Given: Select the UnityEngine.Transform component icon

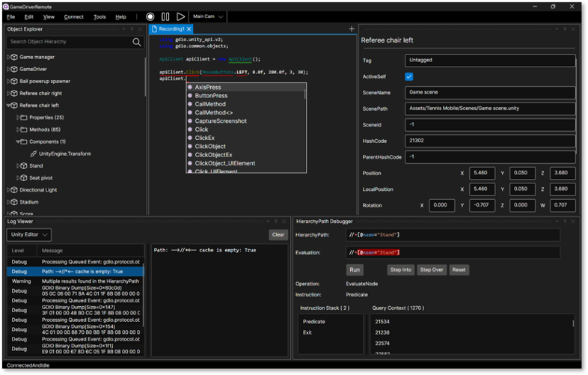Looking at the screenshot, I should tap(33, 153).
